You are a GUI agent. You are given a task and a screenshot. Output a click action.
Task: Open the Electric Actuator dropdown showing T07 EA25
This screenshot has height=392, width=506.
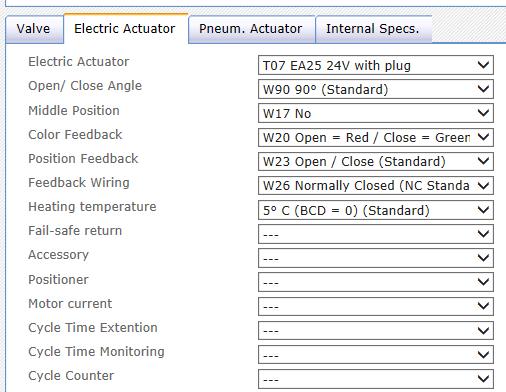376,65
